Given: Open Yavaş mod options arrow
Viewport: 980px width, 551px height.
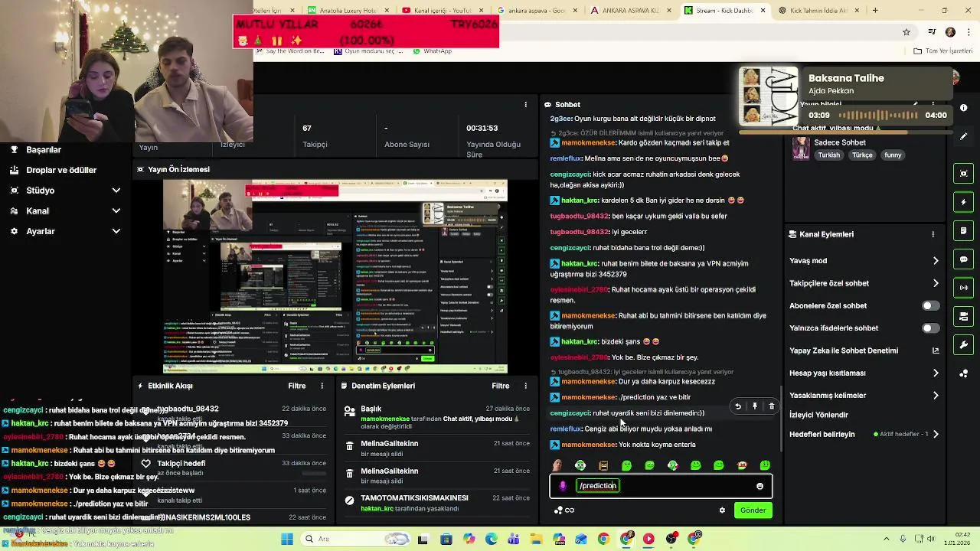Looking at the screenshot, I should point(936,261).
